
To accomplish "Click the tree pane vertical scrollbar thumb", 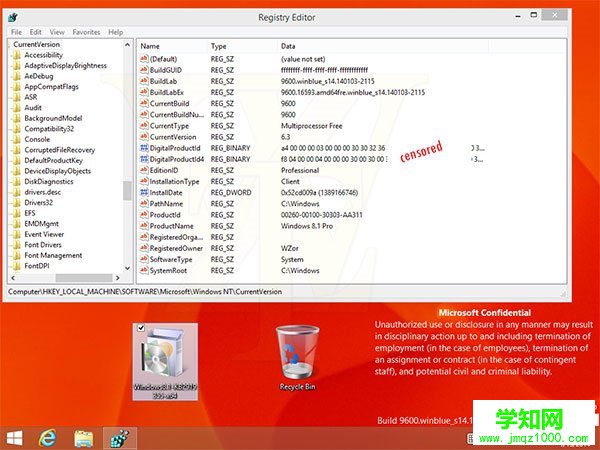I will (x=127, y=191).
